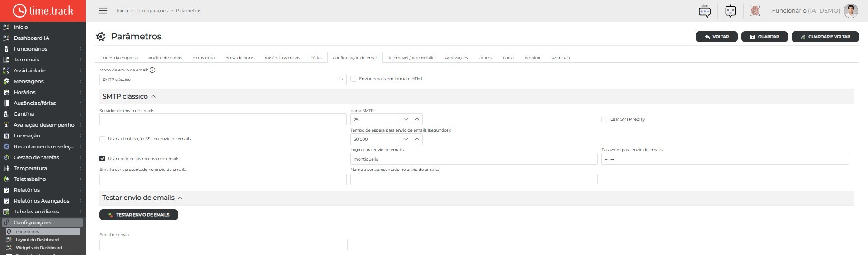The image size is (868, 255).
Task: Switch to the Horas extra tab
Action: pyautogui.click(x=203, y=58)
